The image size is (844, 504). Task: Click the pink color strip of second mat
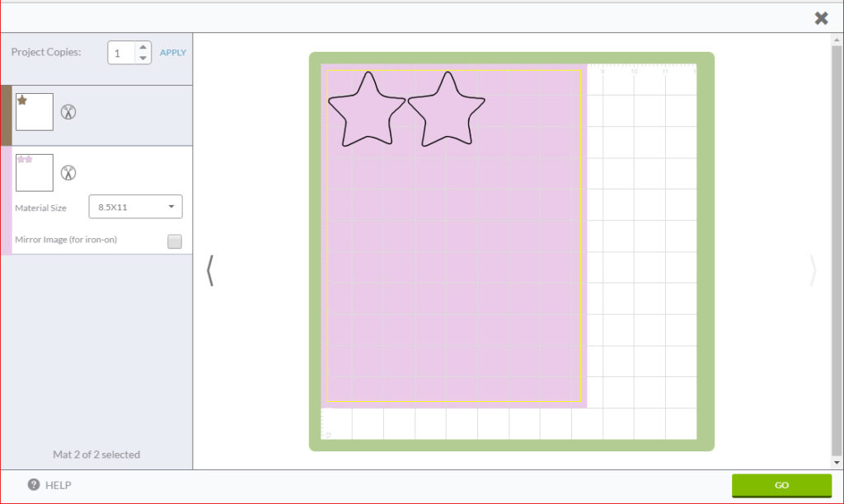click(x=7, y=200)
